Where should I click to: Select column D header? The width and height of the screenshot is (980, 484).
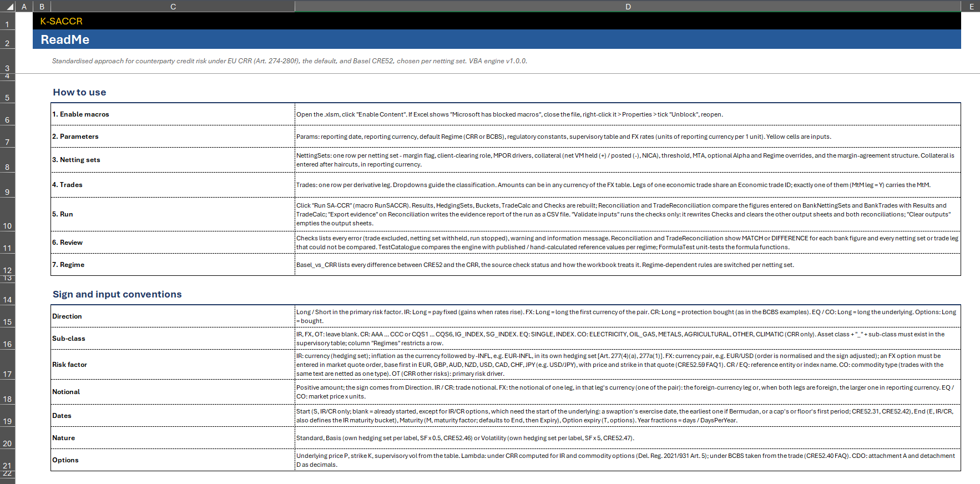click(x=628, y=6)
